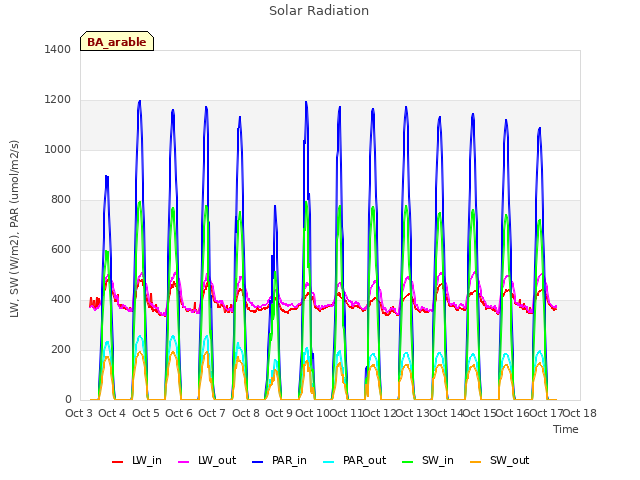The height and width of the screenshot is (480, 640).
Task: Toggle the PAR_in legend entry
Action: (x=280, y=460)
